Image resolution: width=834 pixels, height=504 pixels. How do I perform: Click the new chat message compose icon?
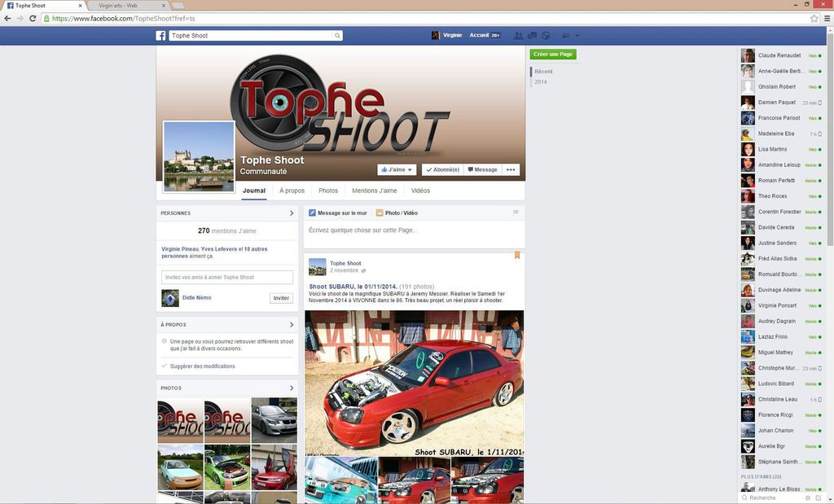(819, 497)
